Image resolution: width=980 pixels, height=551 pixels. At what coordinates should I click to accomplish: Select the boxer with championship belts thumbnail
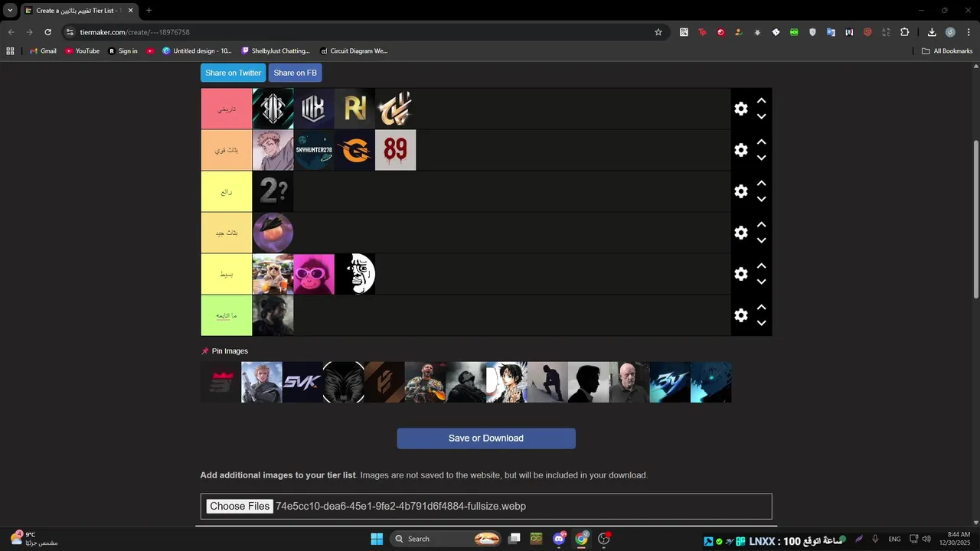coord(425,382)
